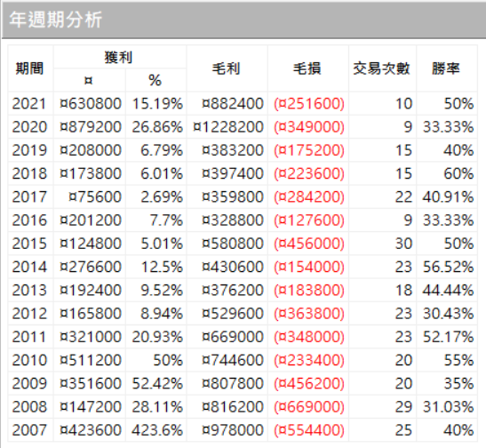
Task: Click trade count 18 in 2013 row
Action: pos(403,290)
